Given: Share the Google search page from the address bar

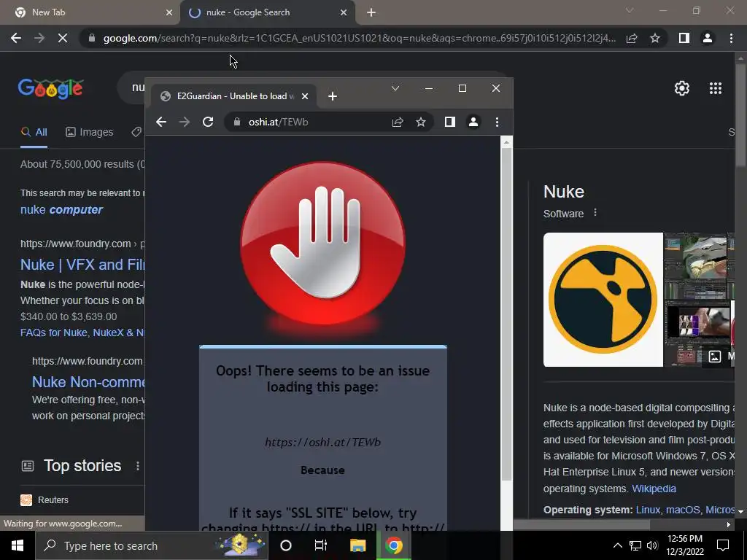Looking at the screenshot, I should click(632, 38).
